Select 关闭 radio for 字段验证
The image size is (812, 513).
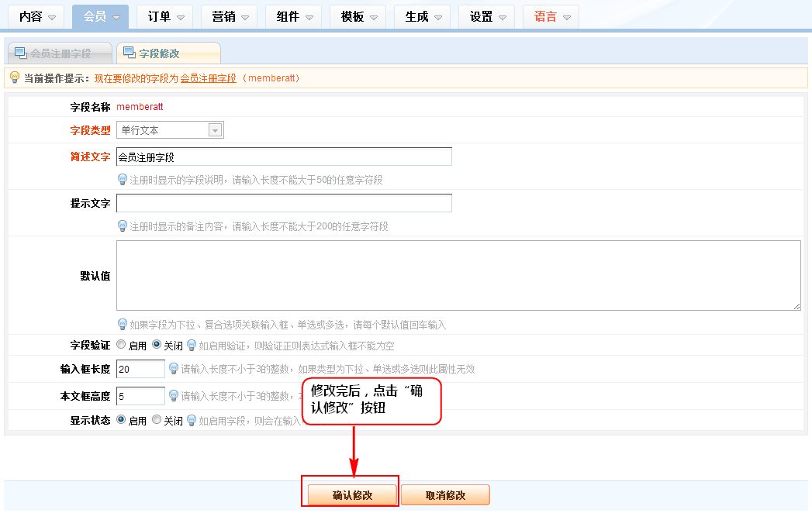(157, 345)
